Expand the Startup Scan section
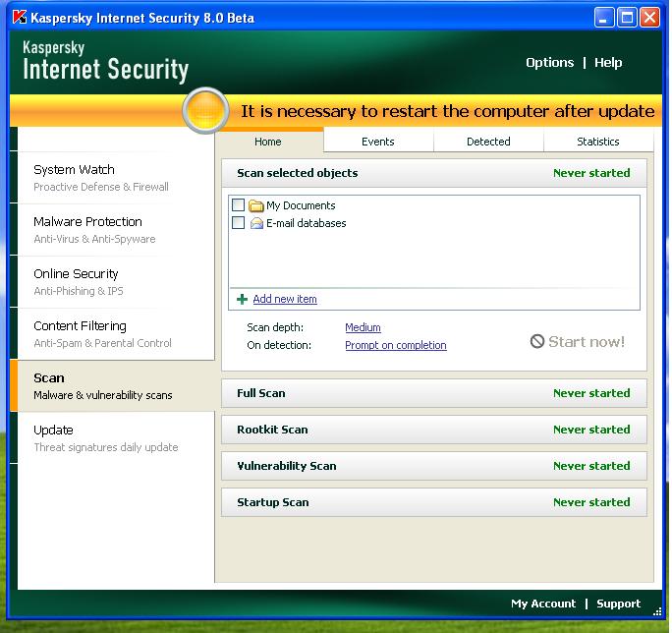672x633 pixels. 433,502
